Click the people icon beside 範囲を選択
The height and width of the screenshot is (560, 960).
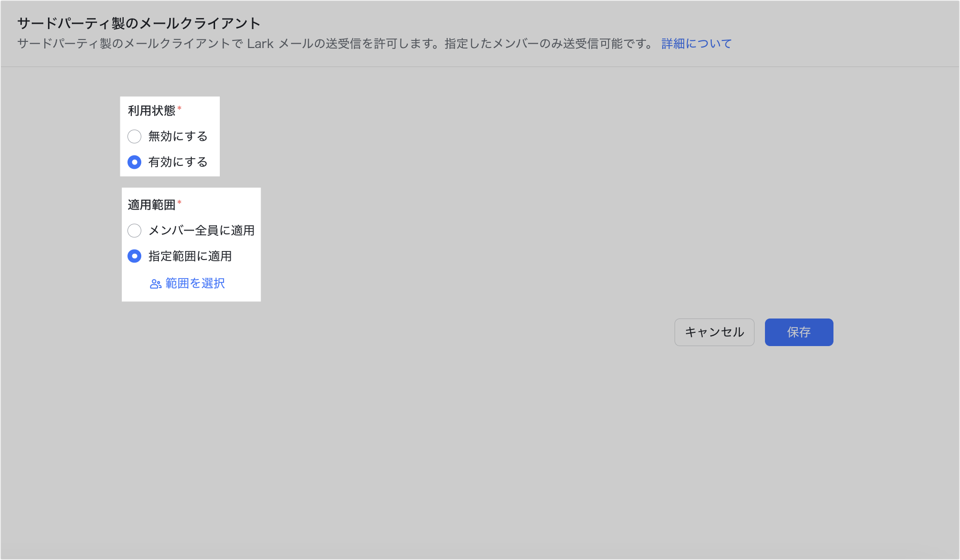tap(155, 284)
